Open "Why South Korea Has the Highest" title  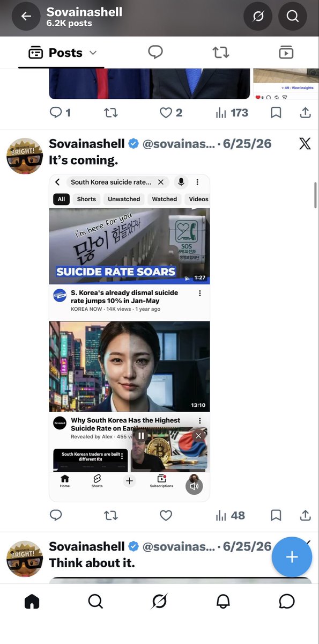[x=125, y=425]
